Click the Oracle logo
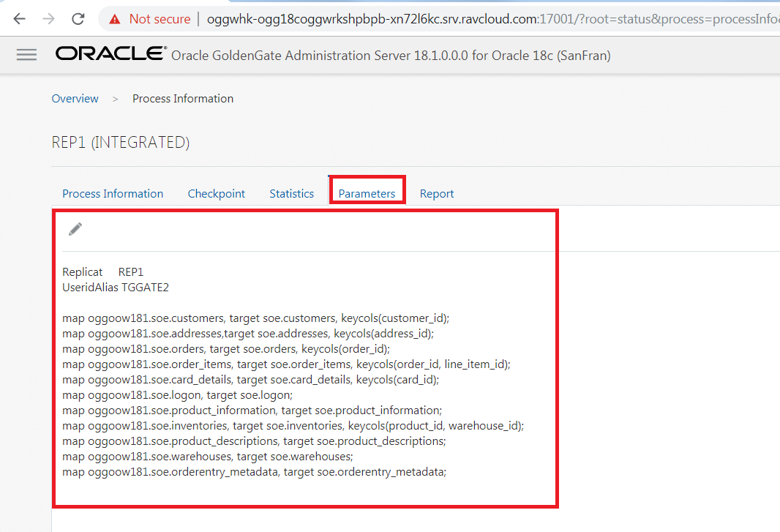The image size is (780, 532). tap(111, 53)
